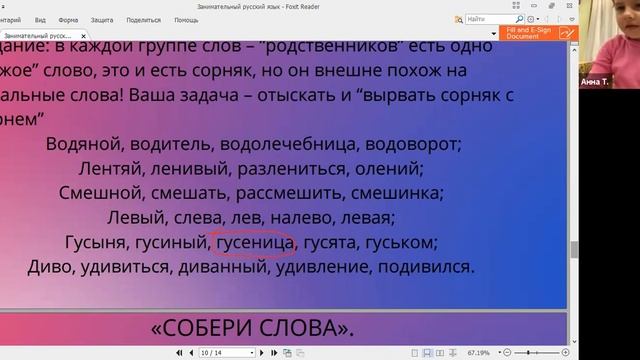Click the four-squares grid icon in title bar
This screenshot has width=640, height=360.
tap(516, 6)
